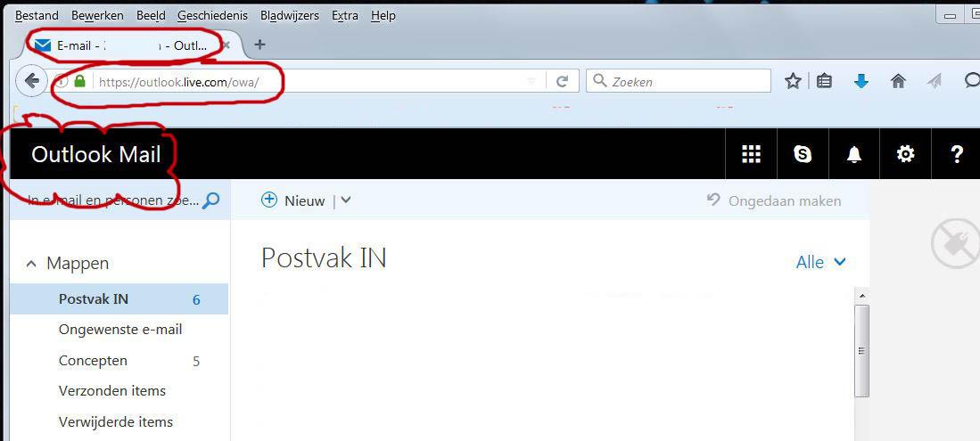980x441 pixels.
Task: Click Ongedaan maken undo button
Action: pos(774,200)
